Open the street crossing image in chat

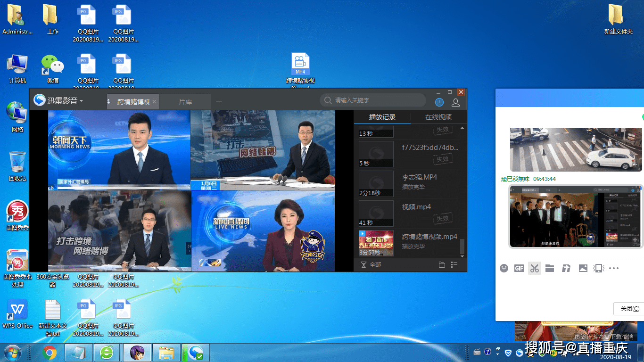pyautogui.click(x=576, y=149)
